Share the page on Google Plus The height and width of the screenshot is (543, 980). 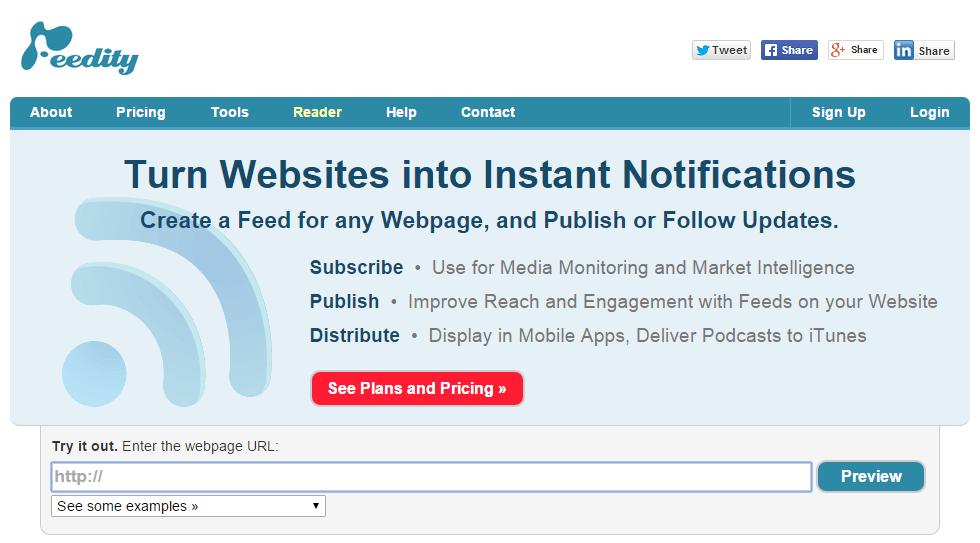point(856,50)
